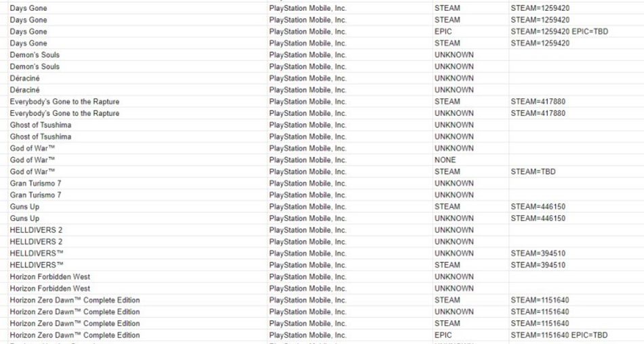Select the STEAM cell in HELLDIVERS™ row
644x344 pixels.
click(470, 265)
